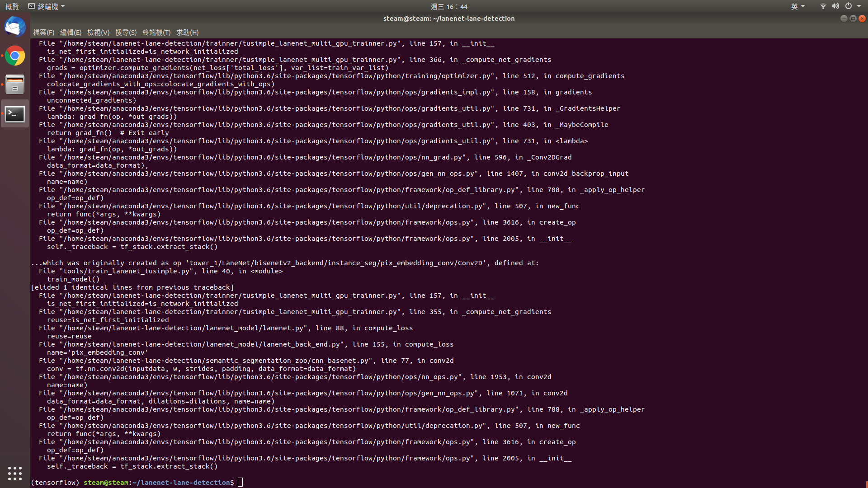Open the 終端機(T) menu
868x488 pixels.
(x=156, y=32)
